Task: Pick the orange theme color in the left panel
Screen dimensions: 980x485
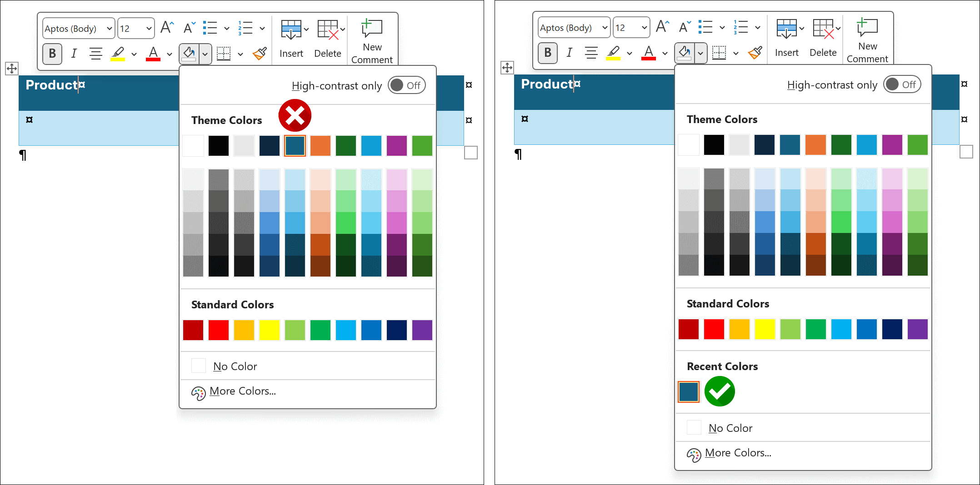Action: pyautogui.click(x=320, y=146)
